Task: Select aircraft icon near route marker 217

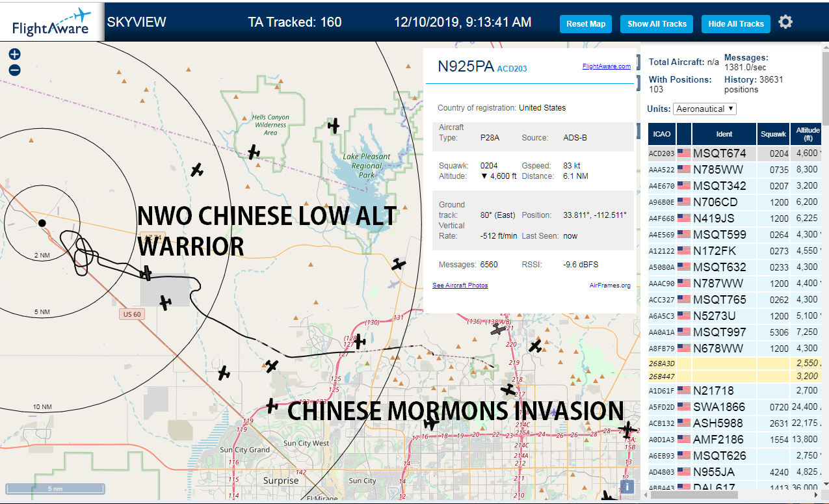Action: click(507, 390)
